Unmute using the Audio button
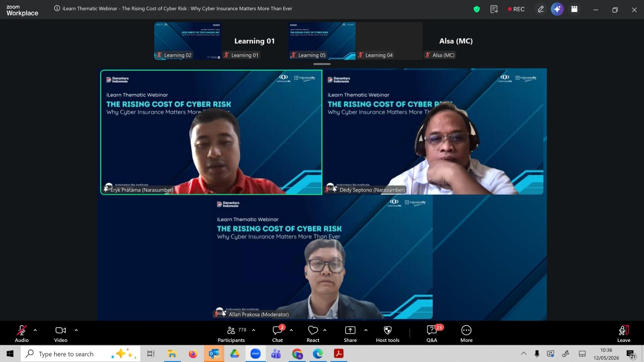Image resolution: width=644 pixels, height=362 pixels. (x=22, y=334)
